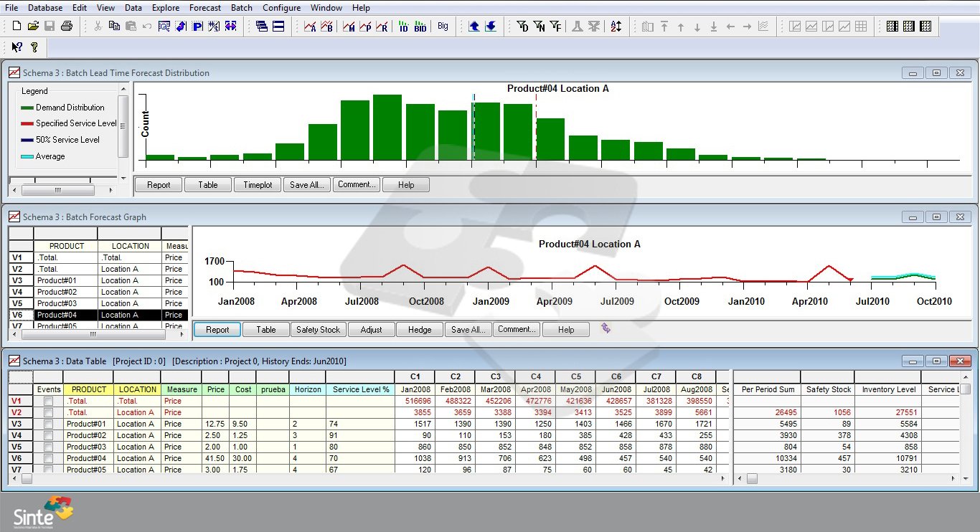980x532 pixels.
Task: Click the 'ID' distribution toolbar icon
Action: pos(403,27)
